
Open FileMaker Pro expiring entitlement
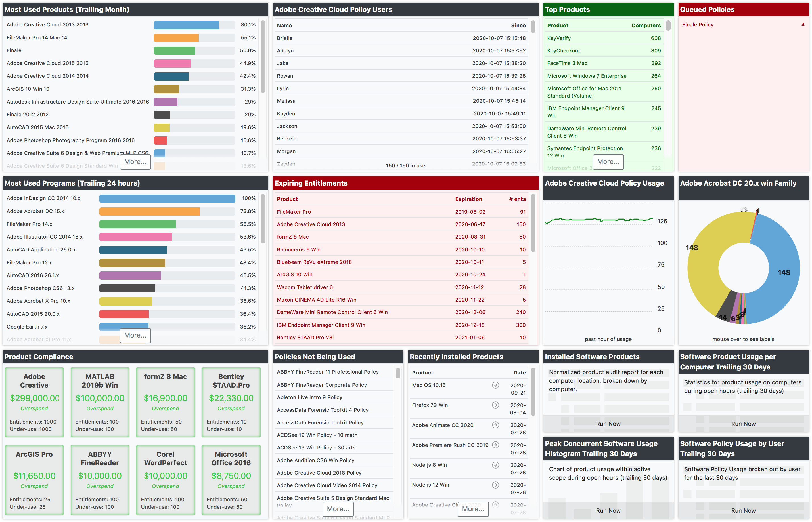point(401,212)
